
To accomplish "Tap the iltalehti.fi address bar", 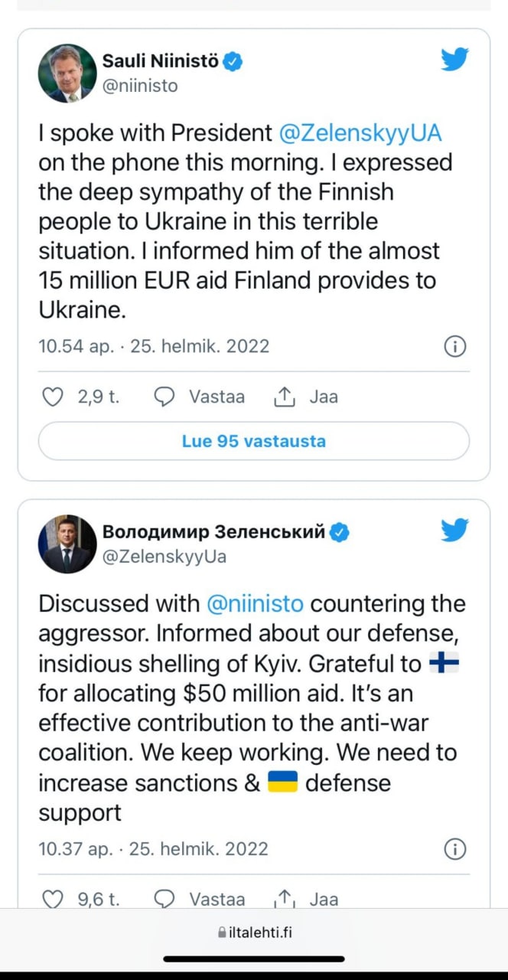I will point(254,932).
